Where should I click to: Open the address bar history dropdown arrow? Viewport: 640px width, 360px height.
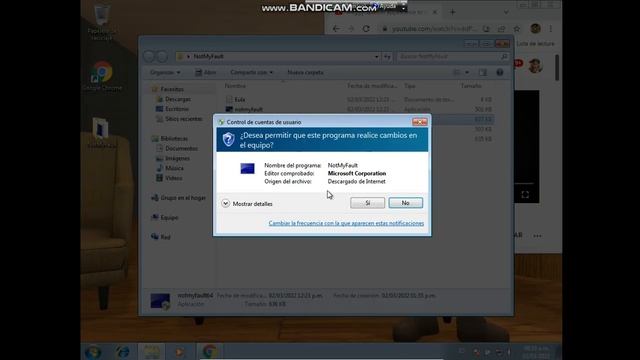pos(376,57)
